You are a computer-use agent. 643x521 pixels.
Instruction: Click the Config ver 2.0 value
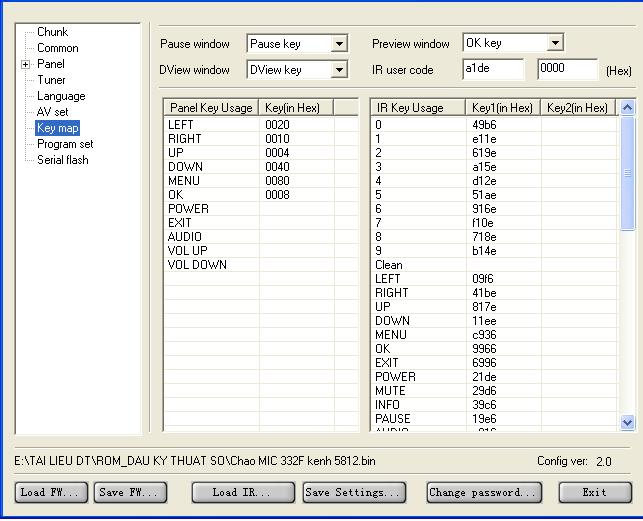[604, 462]
